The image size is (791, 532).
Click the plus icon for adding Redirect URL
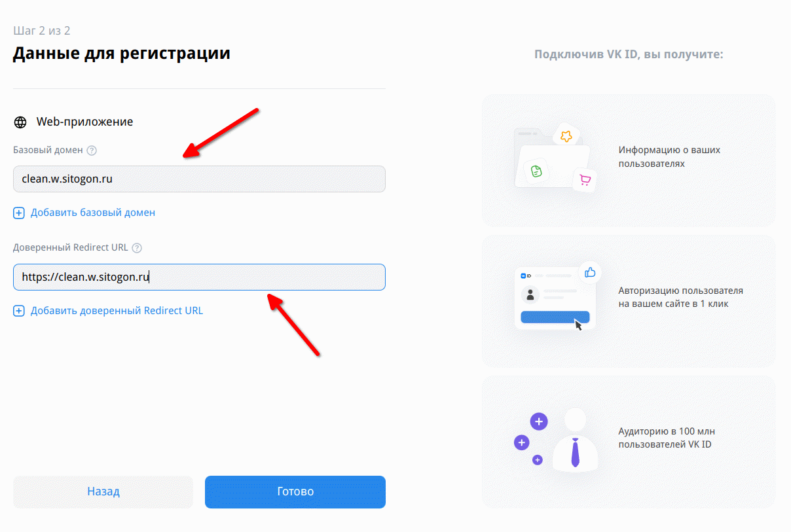19,311
